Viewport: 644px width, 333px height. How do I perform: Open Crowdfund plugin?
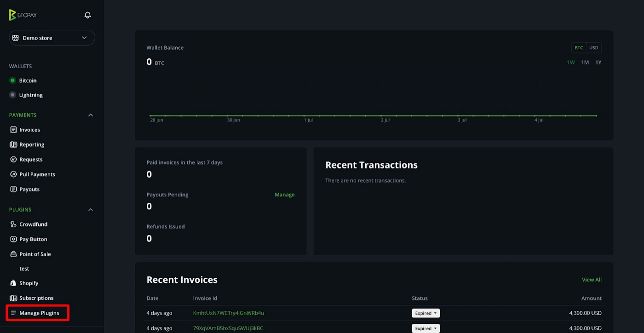click(33, 224)
